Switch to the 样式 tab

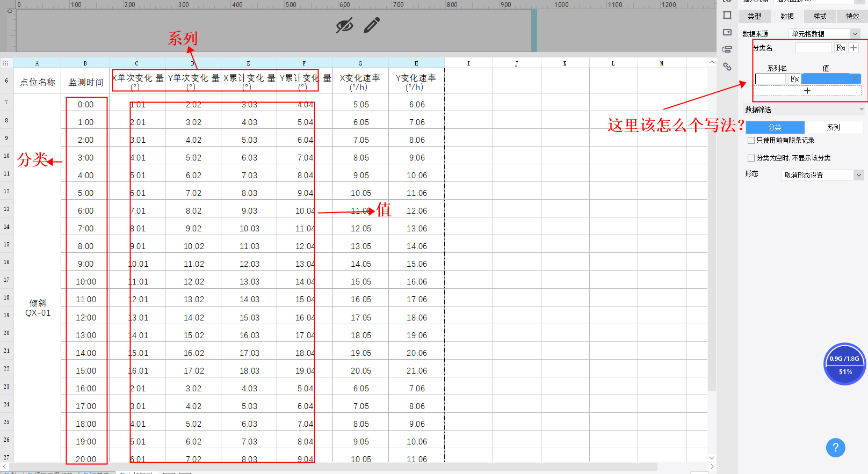click(820, 16)
